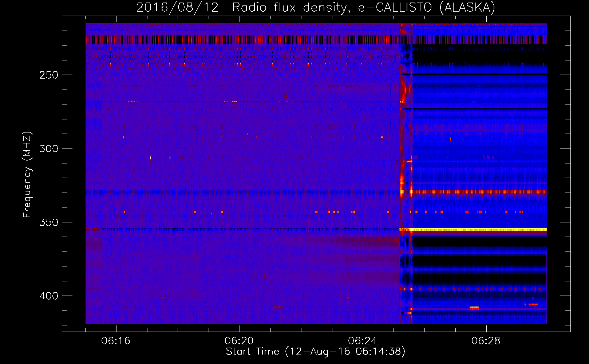
Task: Click the 06:24 time tick label
Action: 363,341
